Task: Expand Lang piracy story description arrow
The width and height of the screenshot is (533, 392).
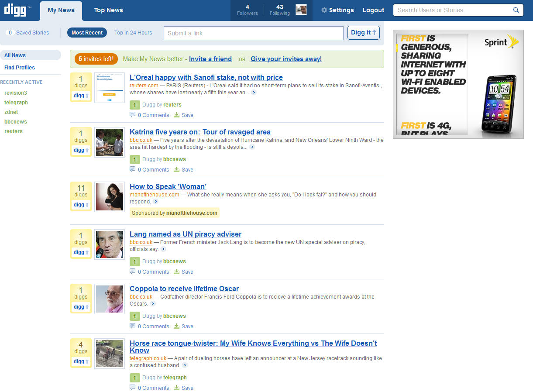Action: (163, 249)
